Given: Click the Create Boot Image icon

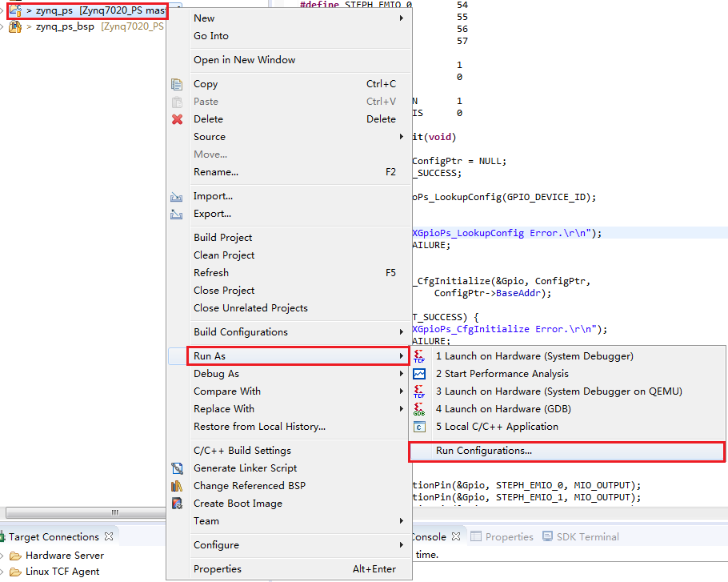Looking at the screenshot, I should click(x=177, y=504).
